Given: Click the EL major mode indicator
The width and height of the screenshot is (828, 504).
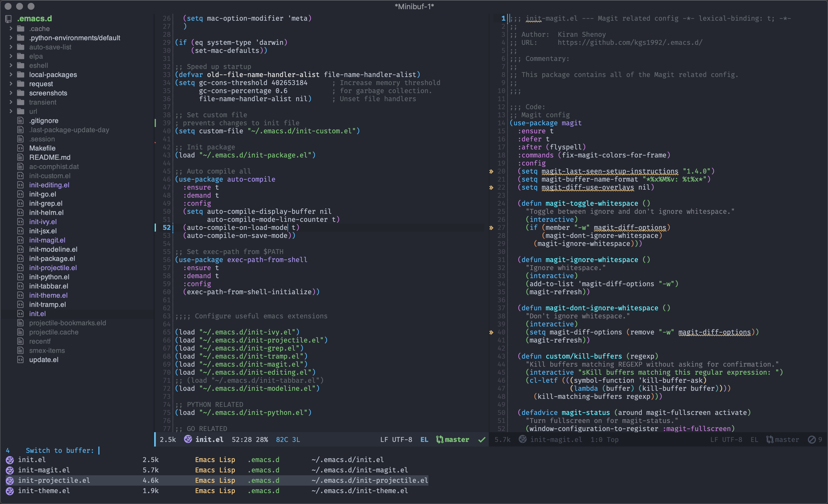Looking at the screenshot, I should click(x=424, y=440).
